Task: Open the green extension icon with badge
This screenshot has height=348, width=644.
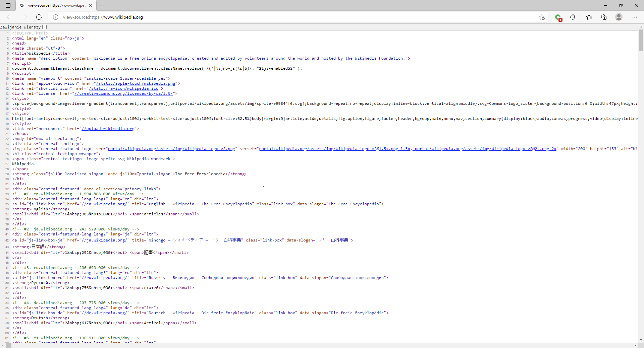Action: pos(558,17)
